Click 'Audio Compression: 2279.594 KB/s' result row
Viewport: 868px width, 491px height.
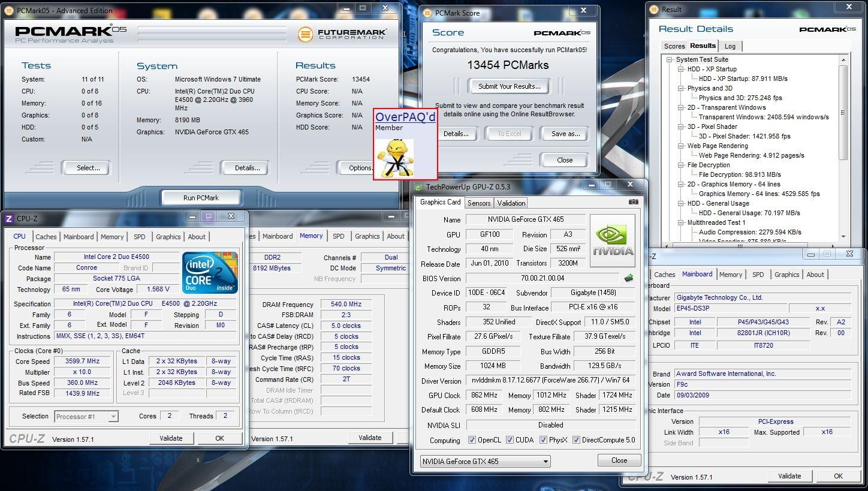[750, 232]
